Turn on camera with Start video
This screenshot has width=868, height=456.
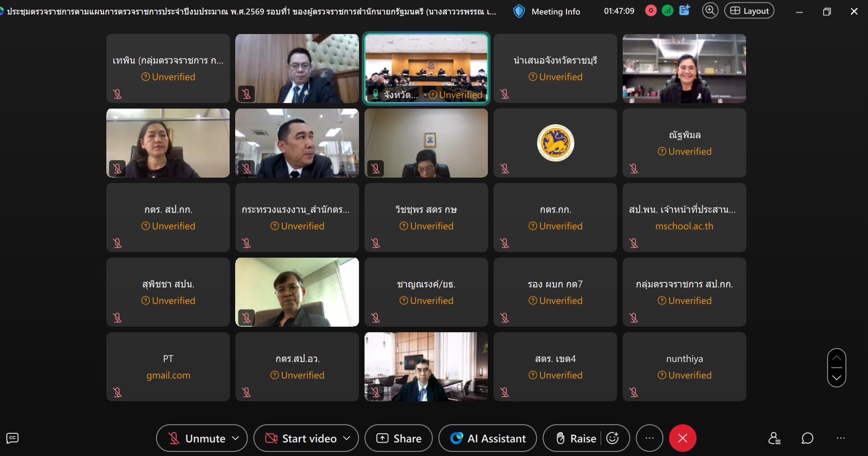301,438
